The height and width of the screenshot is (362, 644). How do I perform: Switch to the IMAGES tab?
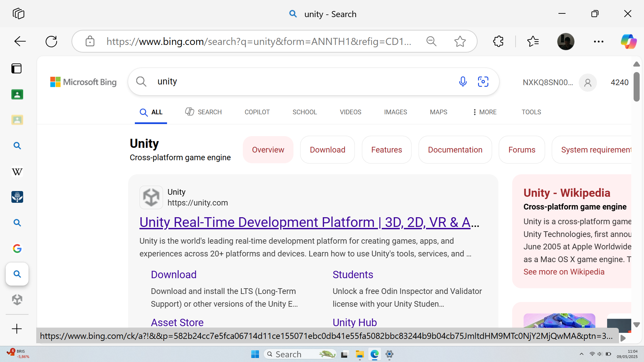click(395, 112)
